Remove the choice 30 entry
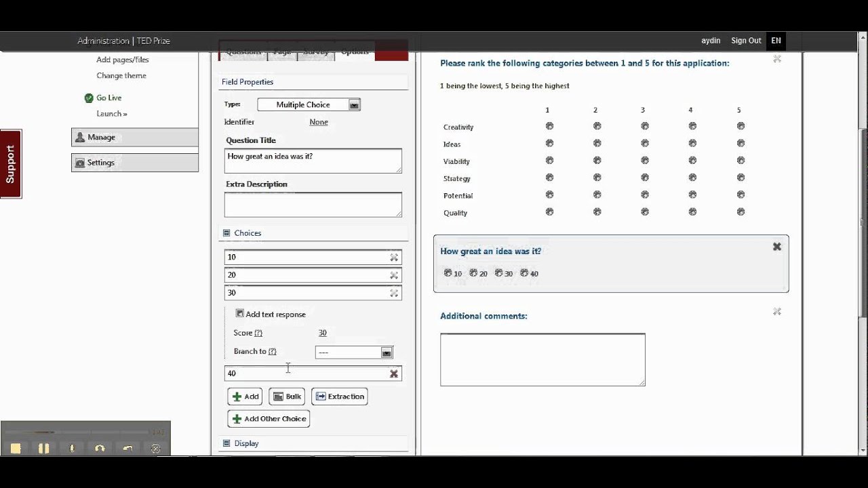 pos(394,293)
